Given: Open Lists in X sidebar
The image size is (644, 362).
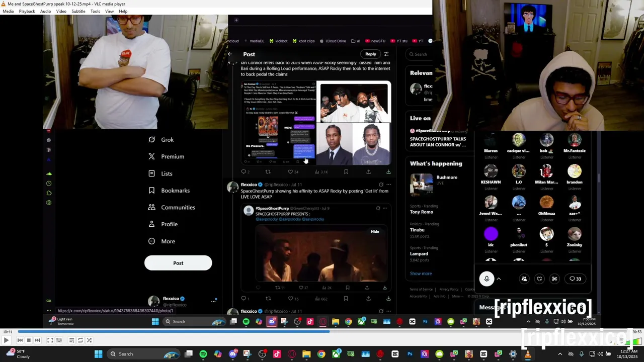Looking at the screenshot, I should (160, 173).
